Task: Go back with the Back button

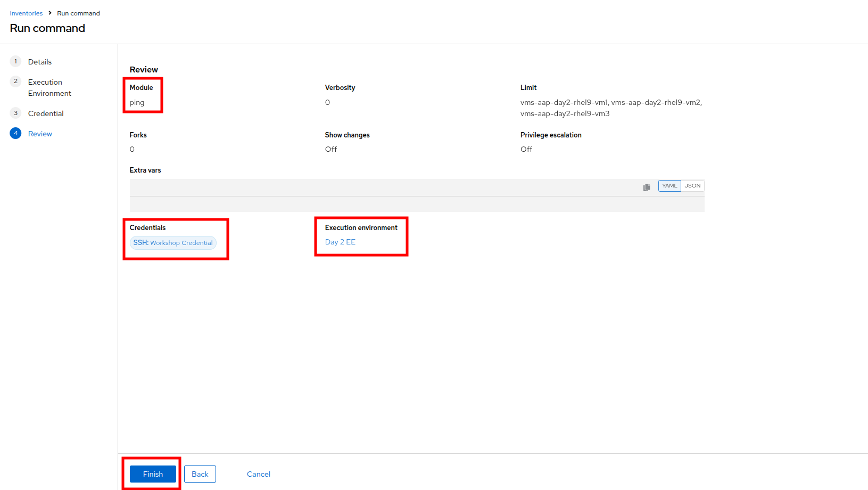Action: point(200,474)
